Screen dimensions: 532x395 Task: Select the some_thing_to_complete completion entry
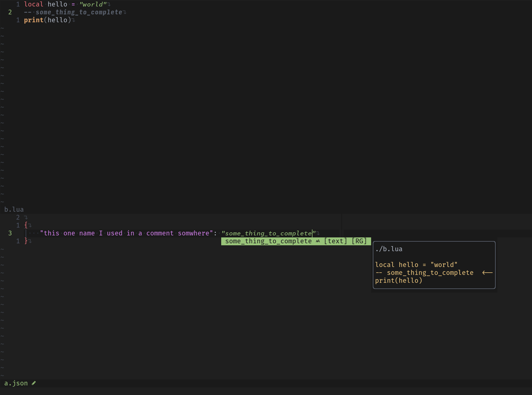296,241
